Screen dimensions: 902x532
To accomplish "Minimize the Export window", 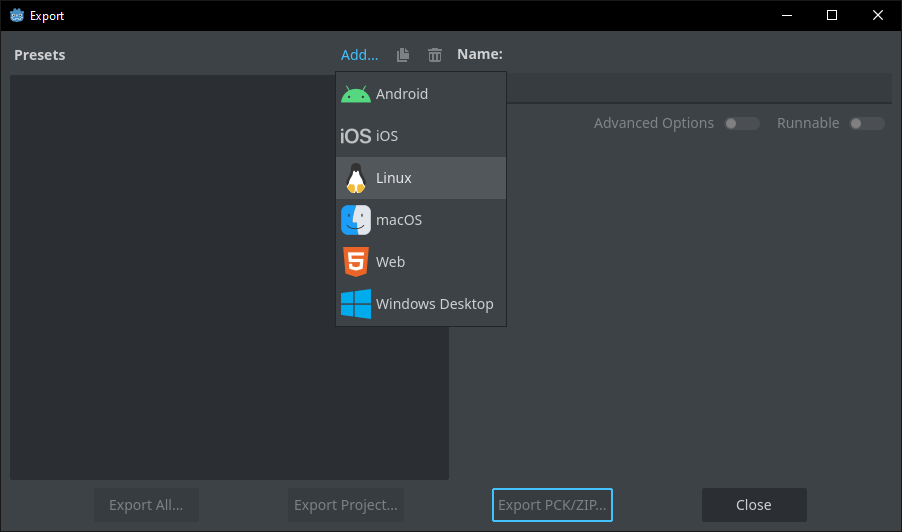I will click(x=787, y=16).
